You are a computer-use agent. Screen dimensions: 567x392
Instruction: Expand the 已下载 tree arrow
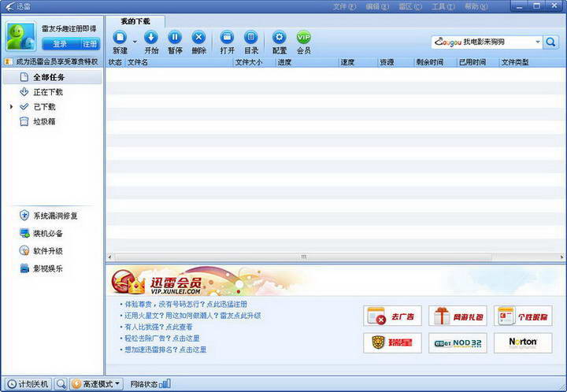[x=11, y=107]
